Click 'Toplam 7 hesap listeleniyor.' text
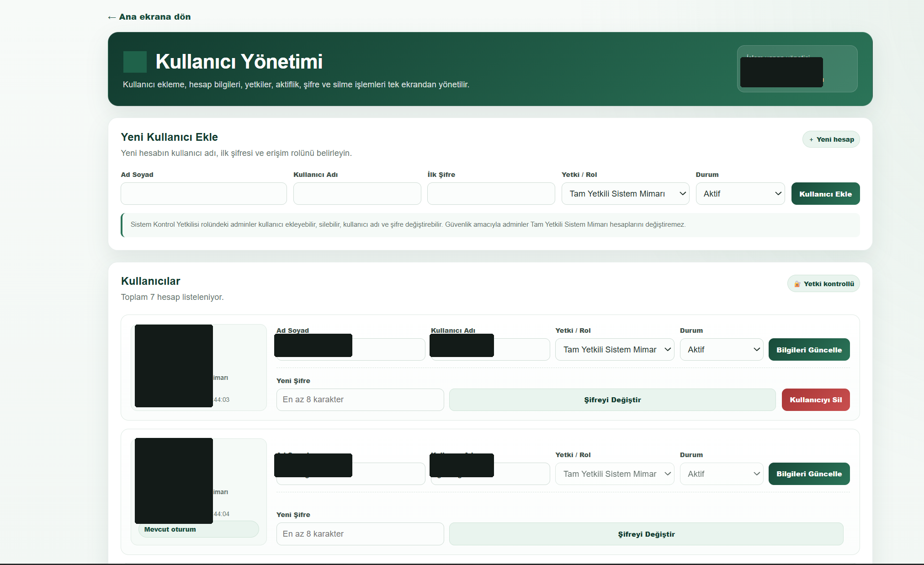 coord(172,297)
